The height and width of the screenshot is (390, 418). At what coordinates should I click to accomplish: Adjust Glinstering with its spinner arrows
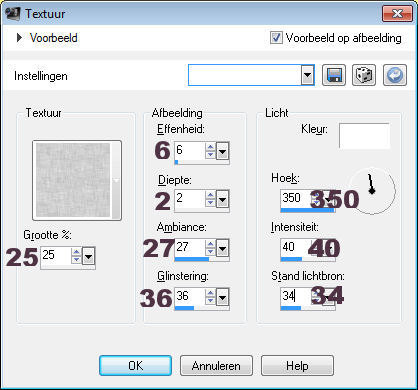[210, 296]
